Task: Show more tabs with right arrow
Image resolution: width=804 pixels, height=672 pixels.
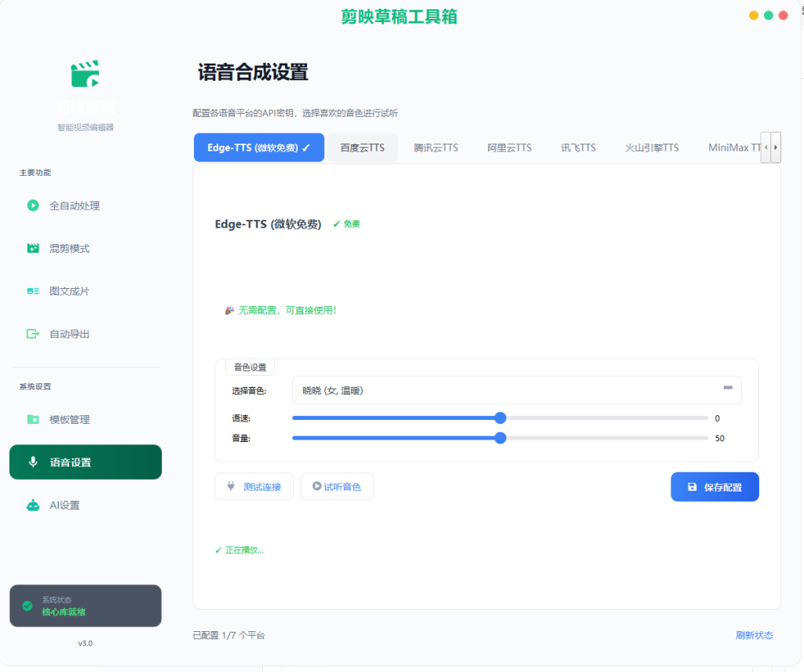Action: point(776,148)
